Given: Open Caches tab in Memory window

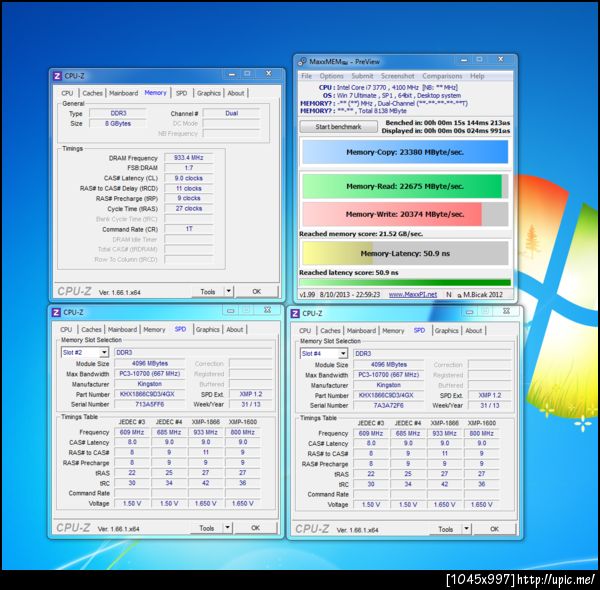Looking at the screenshot, I should [x=92, y=93].
